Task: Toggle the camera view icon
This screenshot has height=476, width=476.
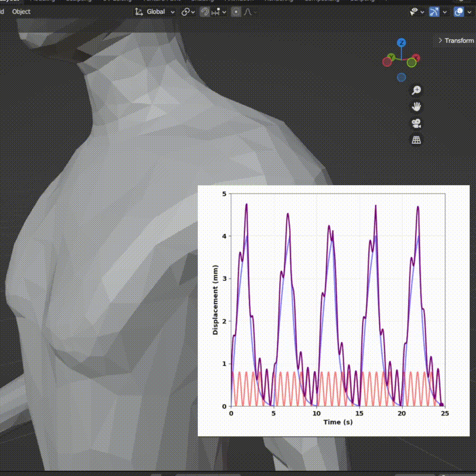Action: click(416, 123)
